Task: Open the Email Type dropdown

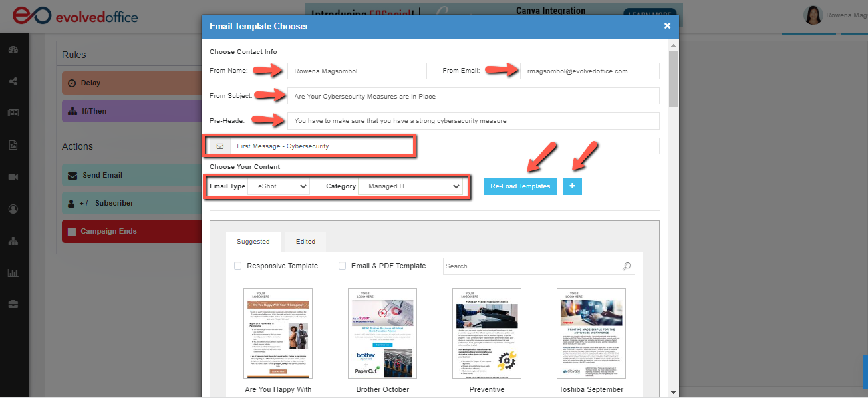Action: click(x=279, y=186)
